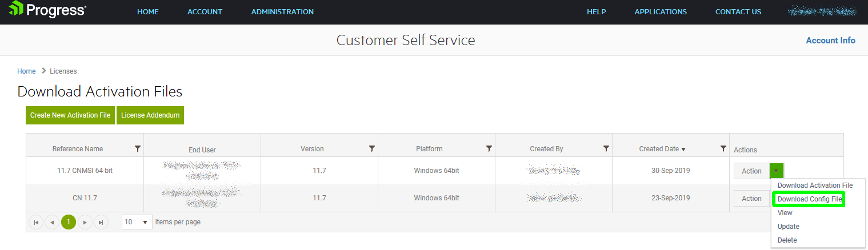Click Home breadcrumb link
The image size is (868, 250).
pyautogui.click(x=26, y=71)
